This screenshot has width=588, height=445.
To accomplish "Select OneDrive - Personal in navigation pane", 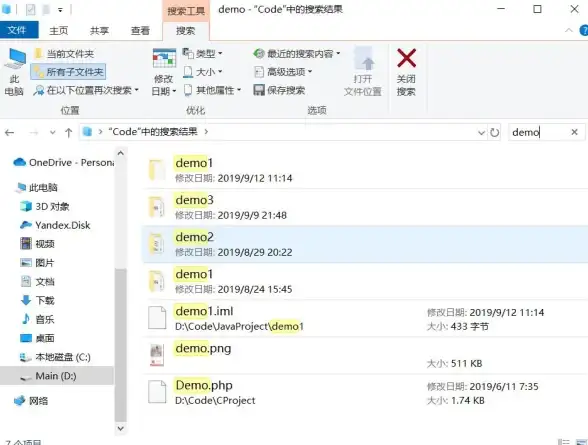I will point(64,162).
